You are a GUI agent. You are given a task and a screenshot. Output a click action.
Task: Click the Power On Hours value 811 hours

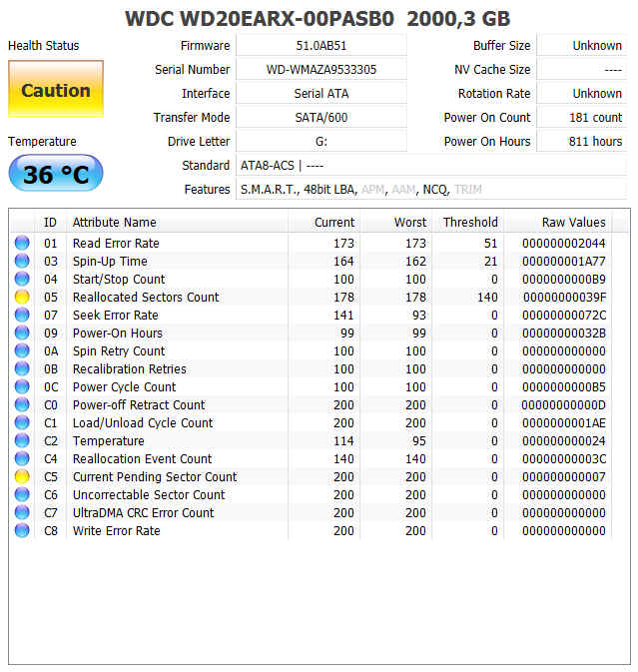[582, 142]
